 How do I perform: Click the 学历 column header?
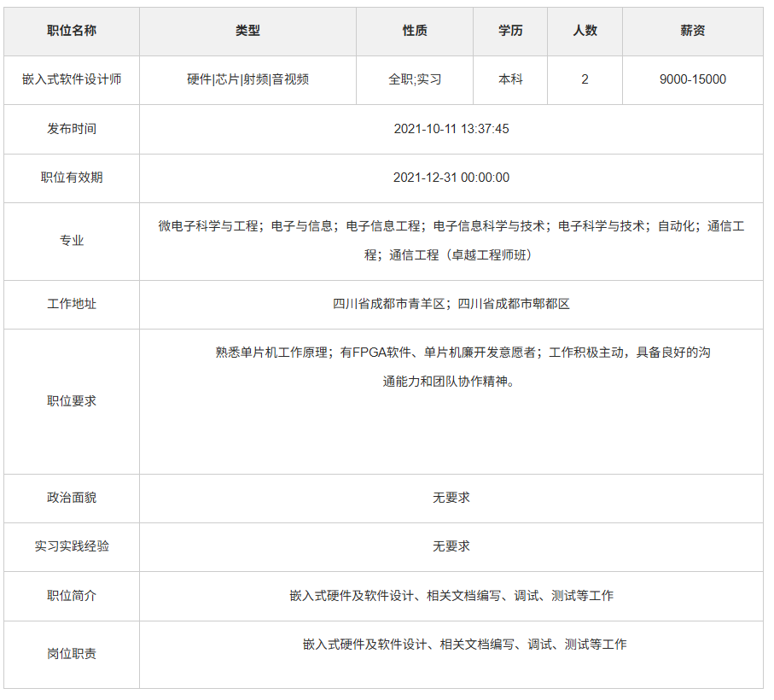tap(510, 31)
